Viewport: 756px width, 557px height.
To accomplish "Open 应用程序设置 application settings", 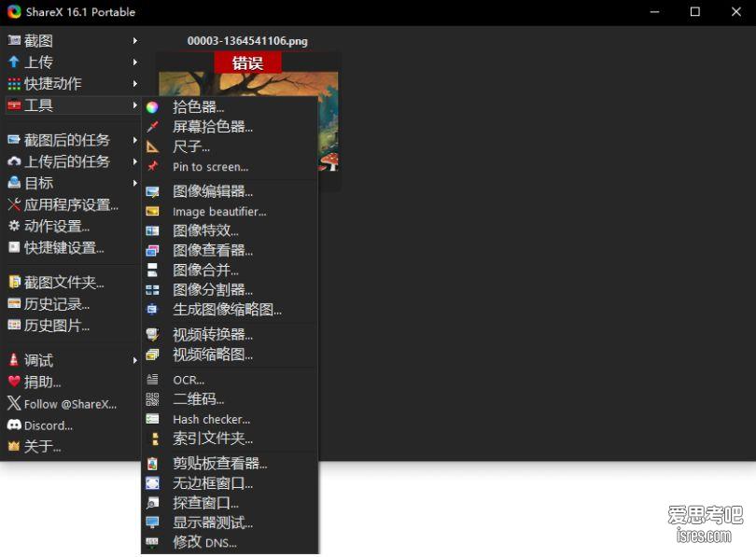I will (72, 204).
